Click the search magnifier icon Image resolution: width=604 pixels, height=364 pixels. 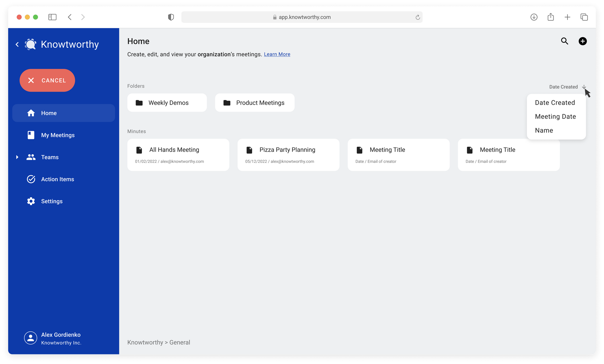coord(564,41)
